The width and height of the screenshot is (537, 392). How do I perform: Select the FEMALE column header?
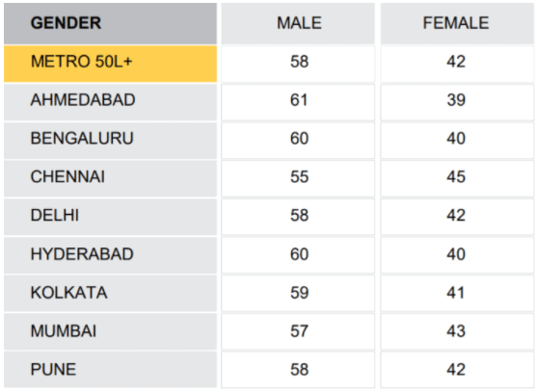(457, 23)
